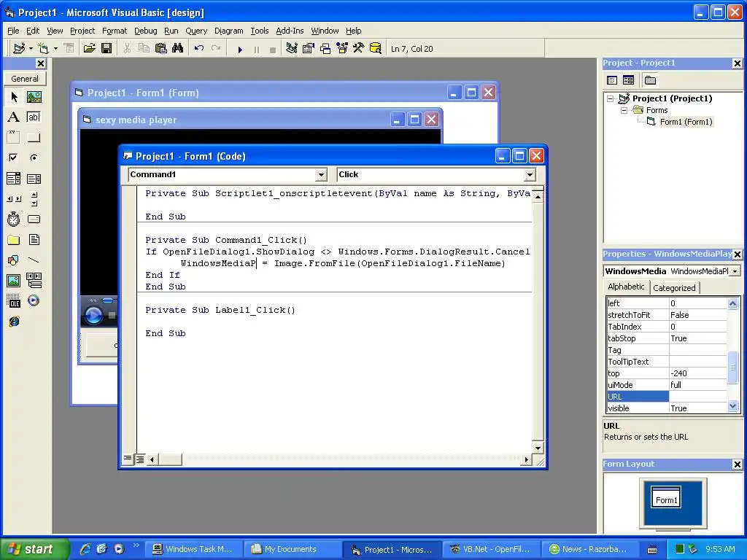This screenshot has height=560, width=747.
Task: Collapse the Forms folder node
Action: click(x=624, y=111)
